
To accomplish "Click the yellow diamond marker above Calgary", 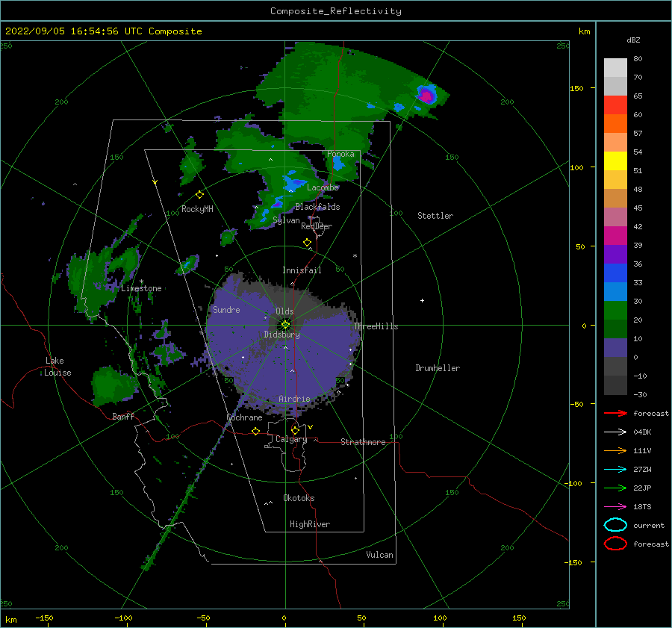I will [295, 430].
